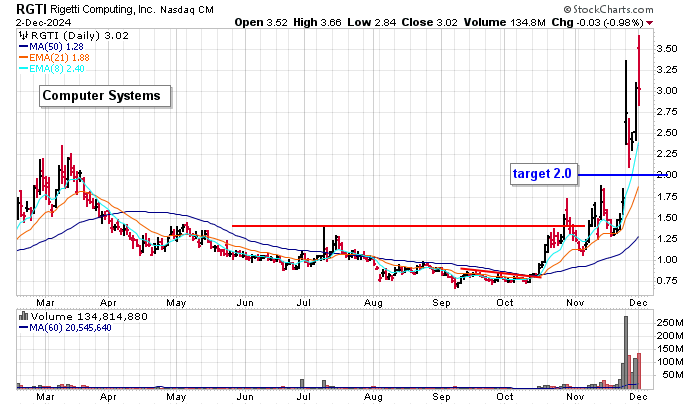Image resolution: width=700 pixels, height=405 pixels.
Task: Click the 'Chg -0.03 (-0.98%)' value
Action: (x=597, y=22)
